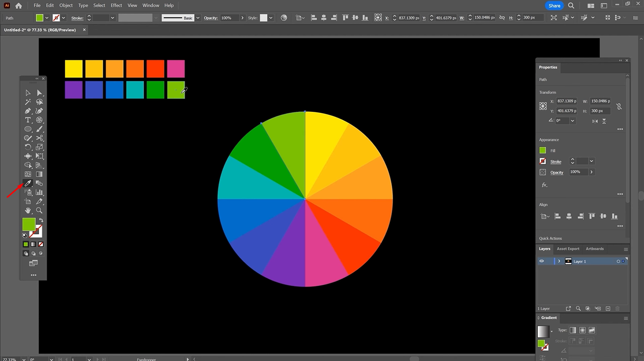Select the Eyedropper tool
644x361 pixels.
[x=28, y=183]
